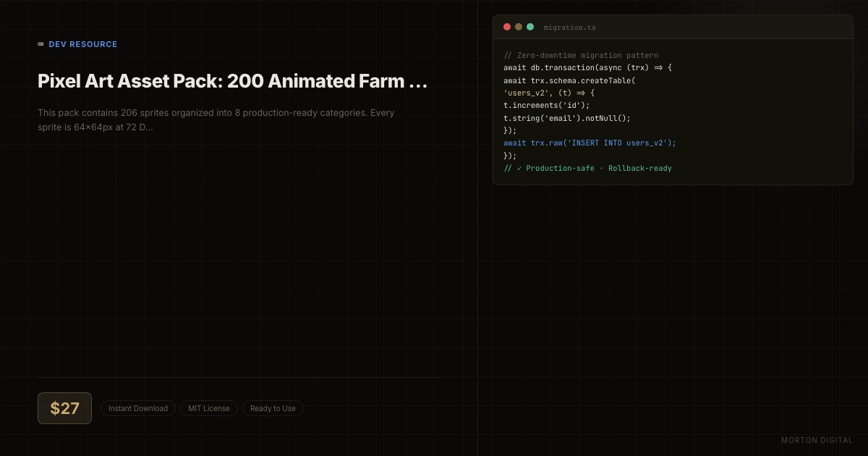Image resolution: width=868 pixels, height=456 pixels.
Task: Click the trx.schema.createTable code line
Action: (x=570, y=80)
